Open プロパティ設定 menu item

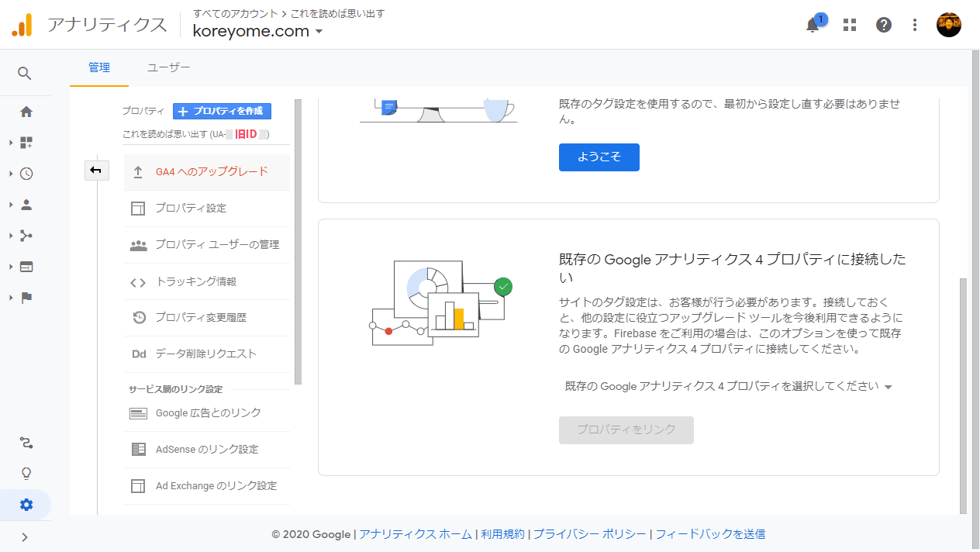[207, 209]
